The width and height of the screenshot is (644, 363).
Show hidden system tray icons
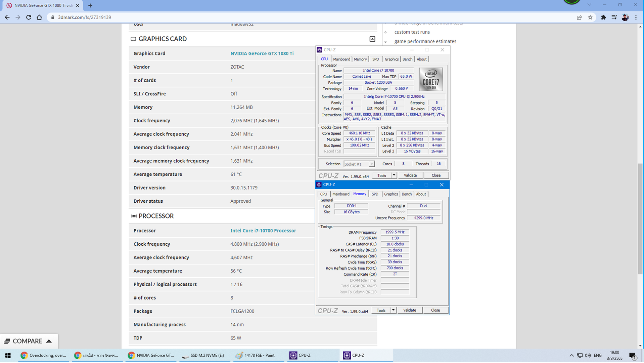click(571, 356)
